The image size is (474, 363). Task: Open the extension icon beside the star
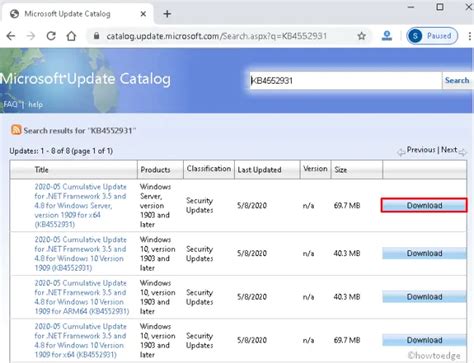coord(387,36)
